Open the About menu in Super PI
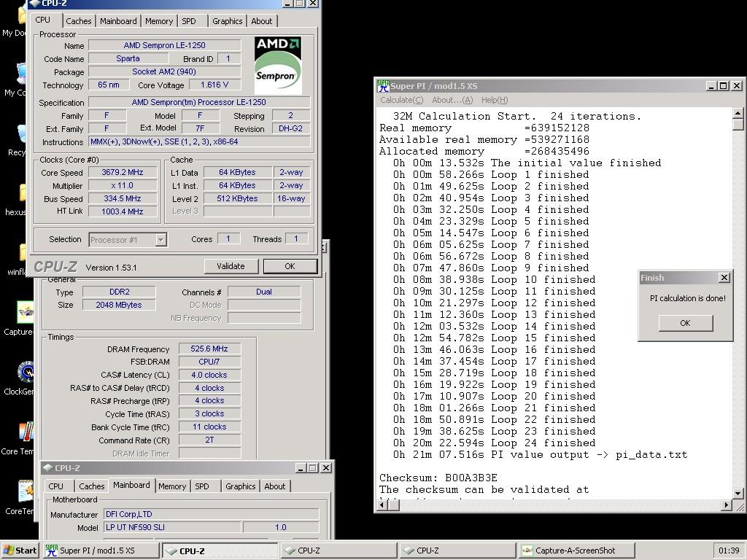This screenshot has width=747, height=560. click(x=452, y=100)
